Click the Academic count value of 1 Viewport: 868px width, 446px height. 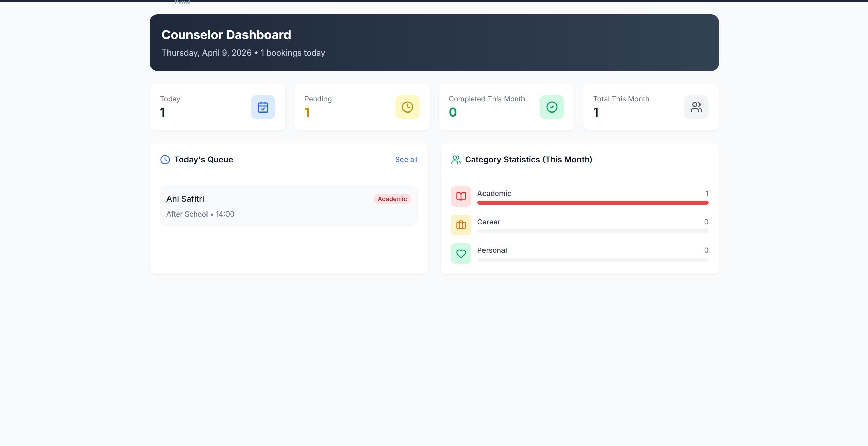(707, 193)
